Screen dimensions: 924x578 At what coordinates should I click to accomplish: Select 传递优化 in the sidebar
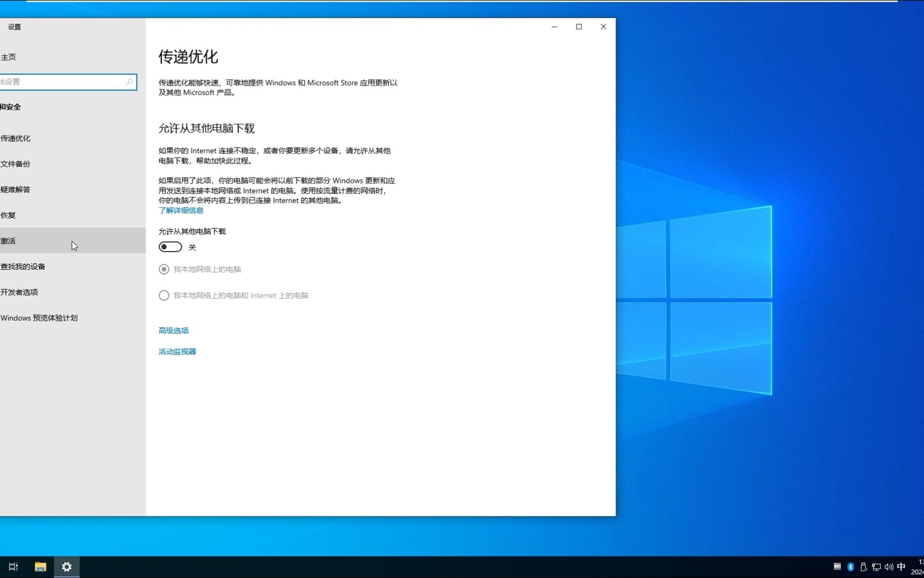(73, 138)
